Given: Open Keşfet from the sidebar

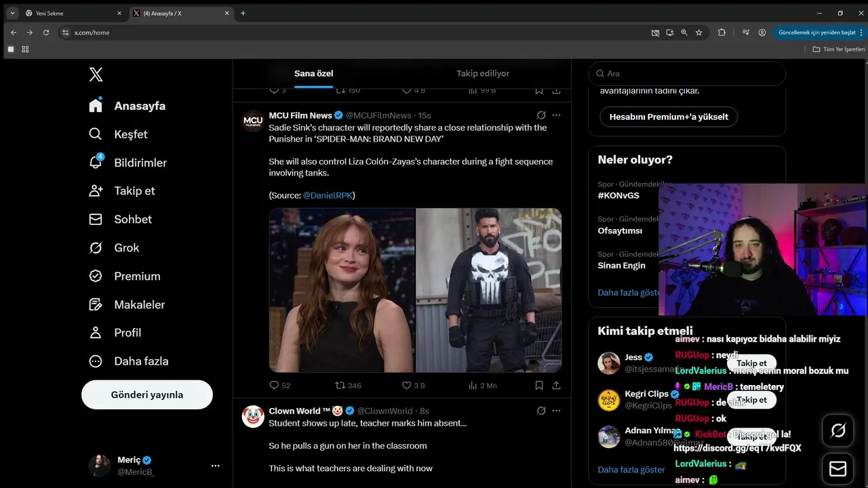Looking at the screenshot, I should click(118, 134).
